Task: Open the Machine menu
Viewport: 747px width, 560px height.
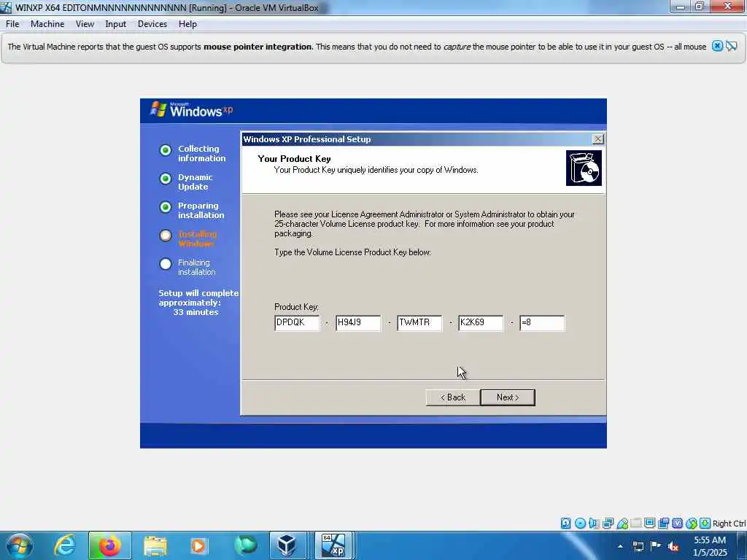Action: coord(47,24)
